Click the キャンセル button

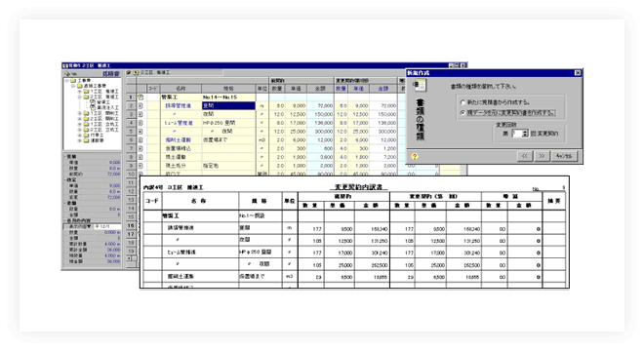click(564, 156)
